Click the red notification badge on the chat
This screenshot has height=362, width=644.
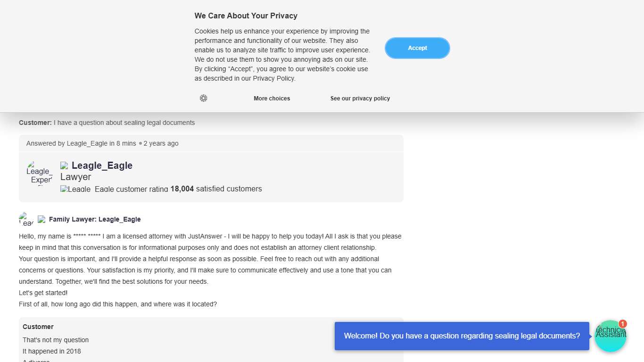point(623,324)
